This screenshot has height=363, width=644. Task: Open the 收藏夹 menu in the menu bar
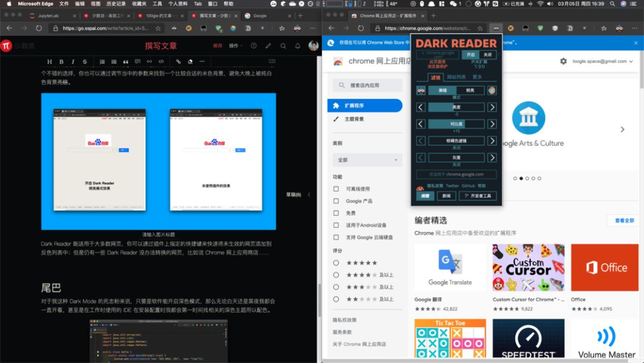[x=139, y=4]
